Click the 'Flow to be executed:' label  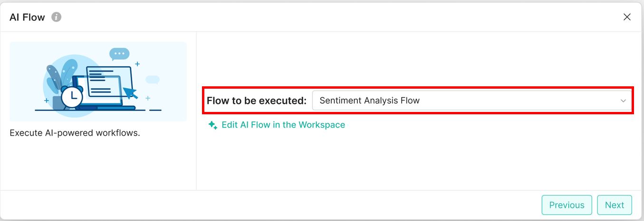[257, 101]
